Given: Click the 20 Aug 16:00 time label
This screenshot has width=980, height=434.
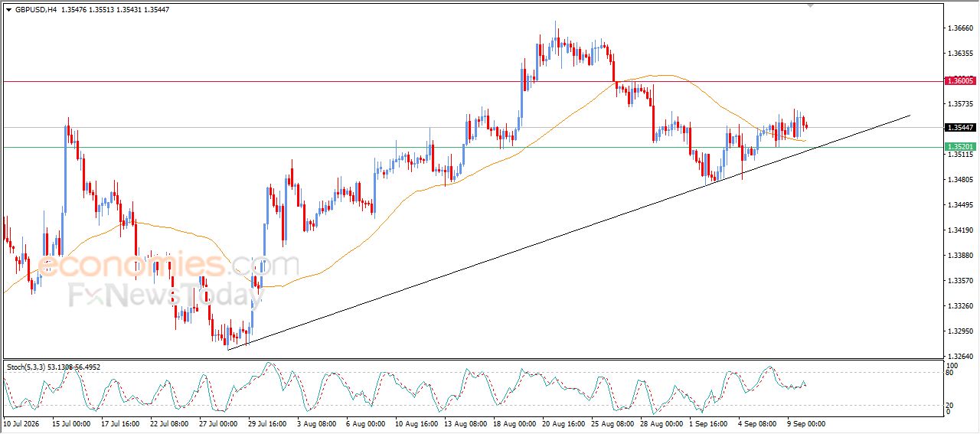Looking at the screenshot, I should click(563, 423).
